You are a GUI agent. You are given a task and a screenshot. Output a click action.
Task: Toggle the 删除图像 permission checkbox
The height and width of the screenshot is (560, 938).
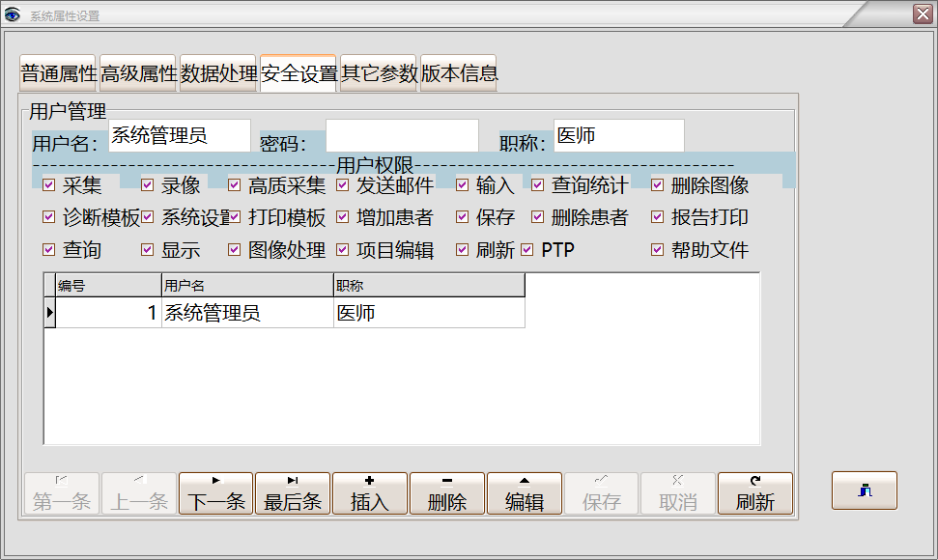coord(658,185)
